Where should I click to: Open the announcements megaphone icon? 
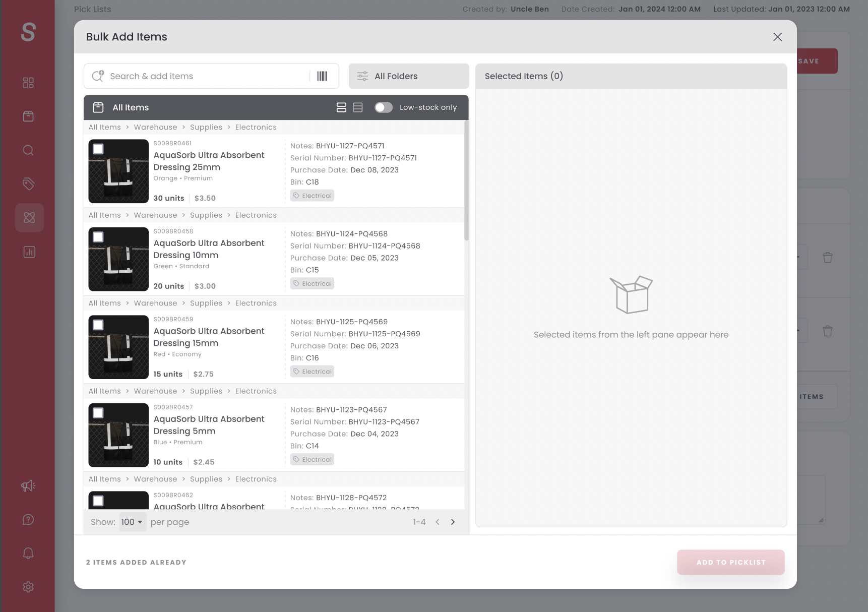(28, 485)
